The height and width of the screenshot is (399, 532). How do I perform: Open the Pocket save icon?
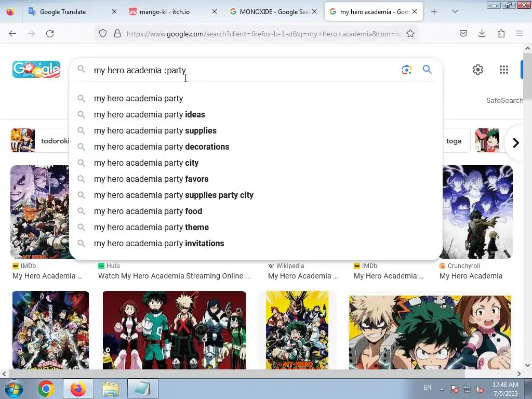point(463,33)
